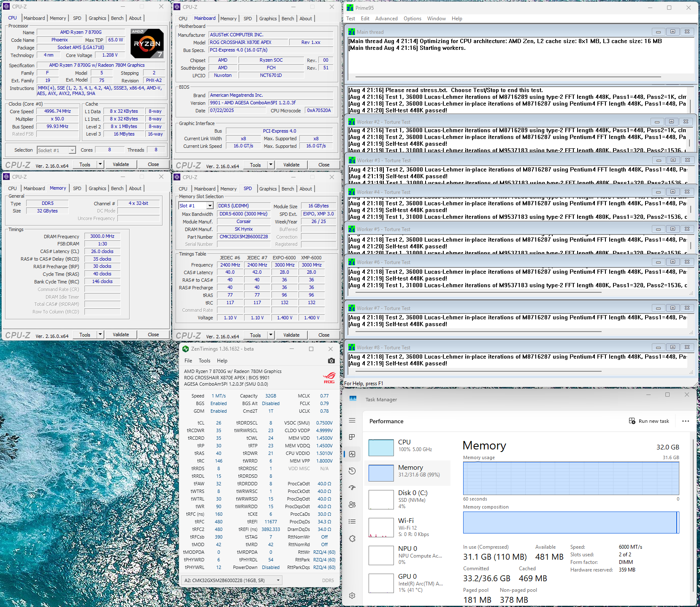Expand Tools dropdown arrow in CPU-Z SPD window
Viewport: 700px width, 607px height.
point(271,335)
